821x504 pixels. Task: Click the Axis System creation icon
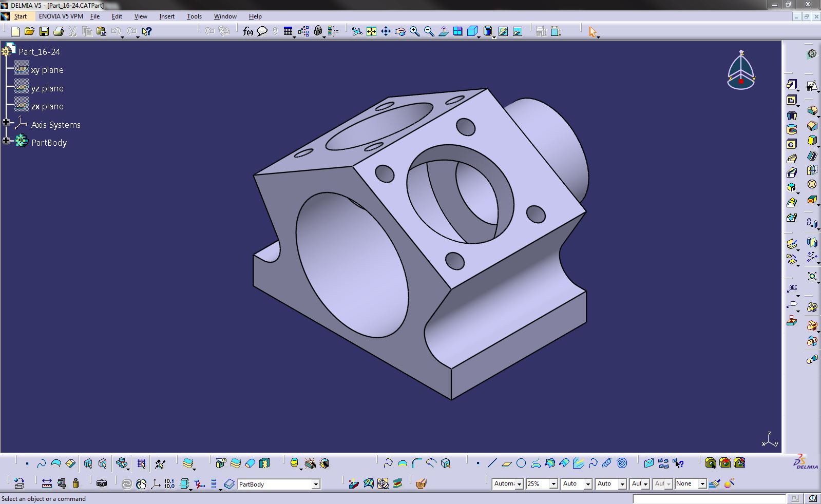point(155,483)
